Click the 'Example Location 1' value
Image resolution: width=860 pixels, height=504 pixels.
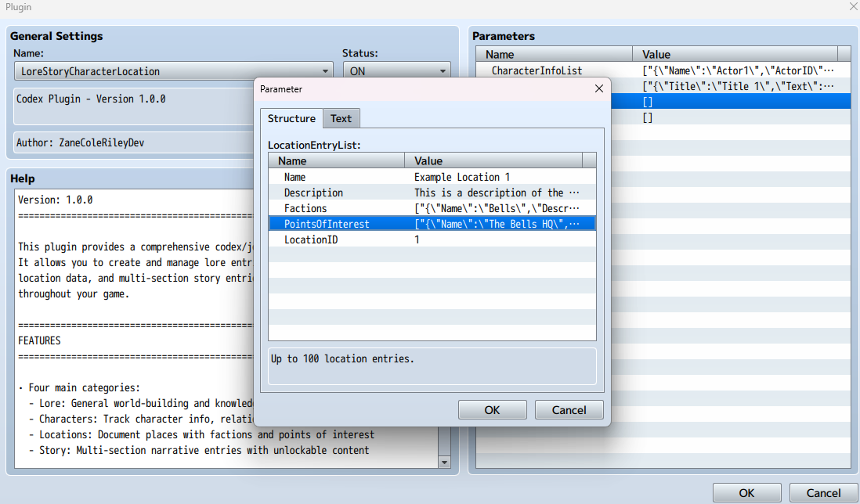tap(462, 177)
